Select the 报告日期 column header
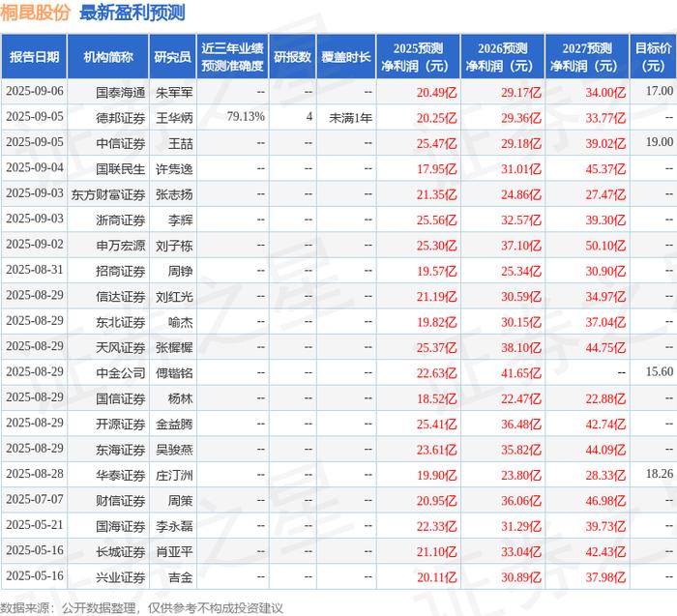This screenshot has width=677, height=616. (x=34, y=57)
